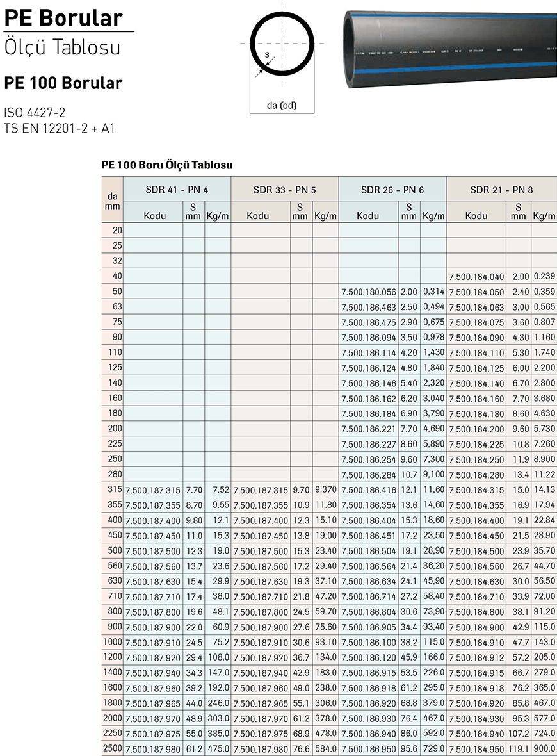Select the 'SDR 33 - PN 5' column header
This screenshot has height=756, width=557.
point(284,190)
